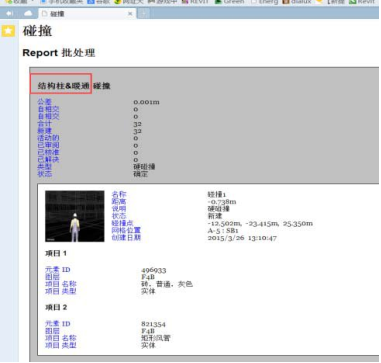Screen dimensions: 381x363
Task: Click the 碰撞点 link
Action: [123, 223]
